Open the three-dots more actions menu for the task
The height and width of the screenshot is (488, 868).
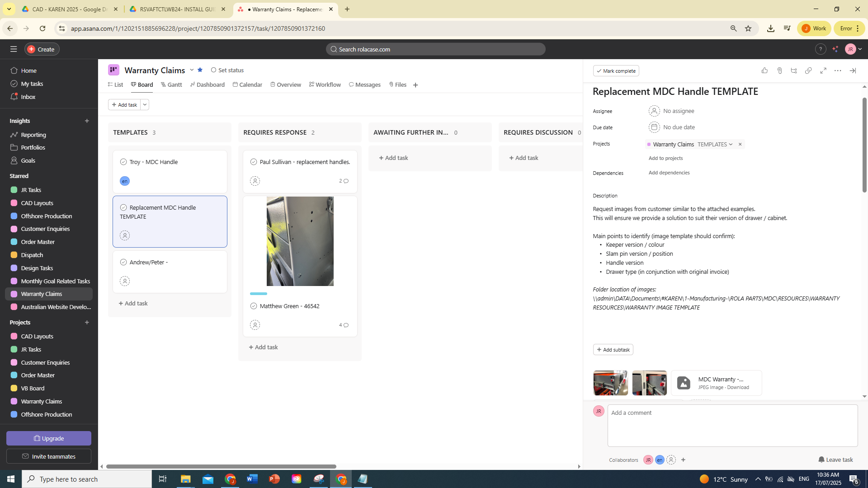[838, 70]
